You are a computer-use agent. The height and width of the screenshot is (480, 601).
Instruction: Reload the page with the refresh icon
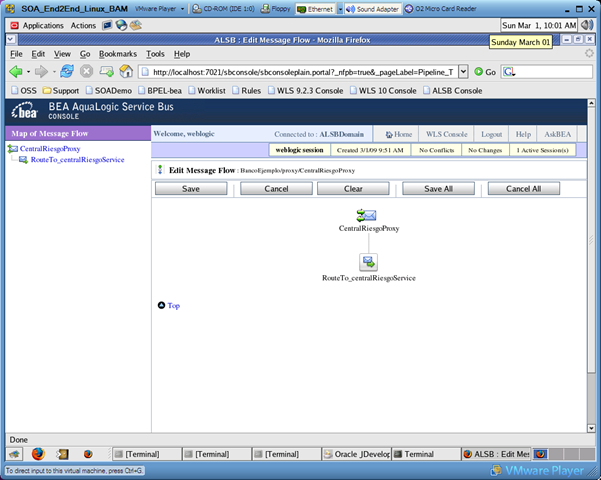pyautogui.click(x=67, y=71)
